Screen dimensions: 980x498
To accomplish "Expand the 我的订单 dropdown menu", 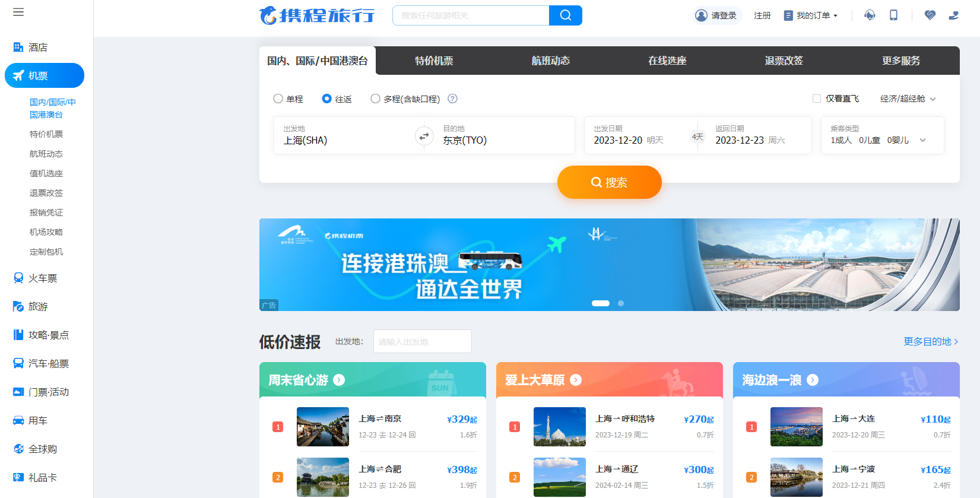I will [x=811, y=15].
